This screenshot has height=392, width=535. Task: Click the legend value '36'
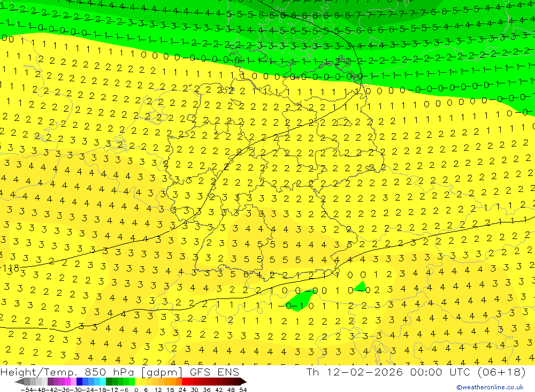point(207,390)
